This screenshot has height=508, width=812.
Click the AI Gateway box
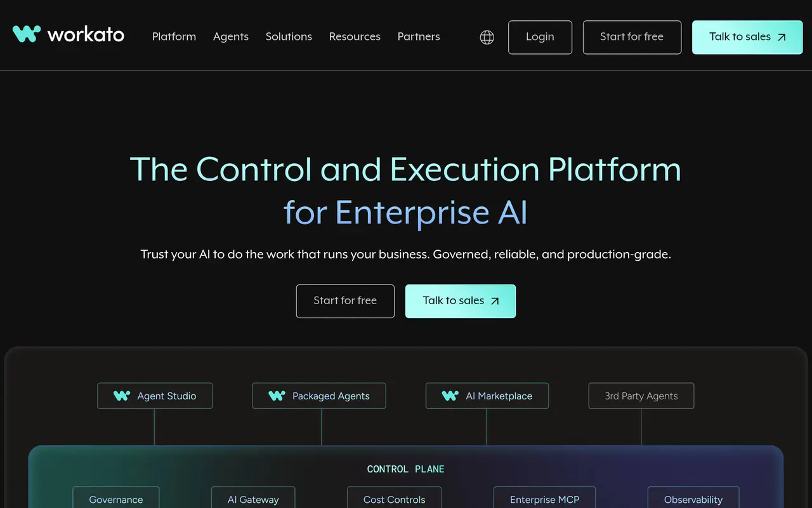pos(253,498)
